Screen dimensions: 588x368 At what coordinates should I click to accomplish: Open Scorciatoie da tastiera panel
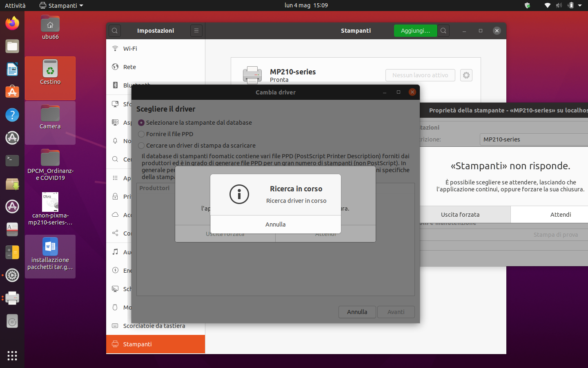(x=156, y=326)
